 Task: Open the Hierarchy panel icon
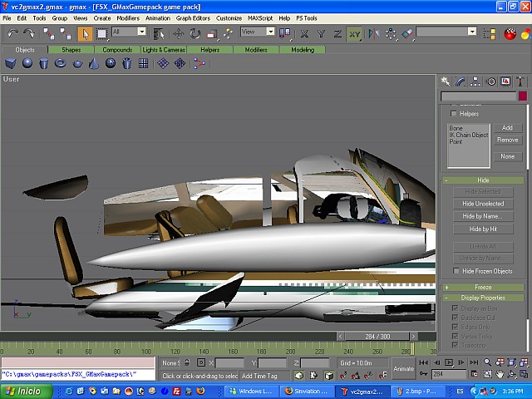tap(475, 81)
